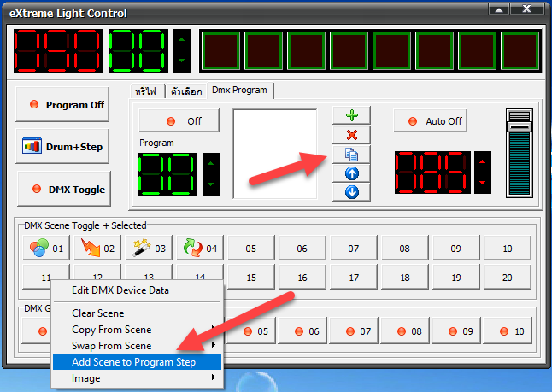
Task: Select DMX scene 09 button
Action: pos(456,248)
